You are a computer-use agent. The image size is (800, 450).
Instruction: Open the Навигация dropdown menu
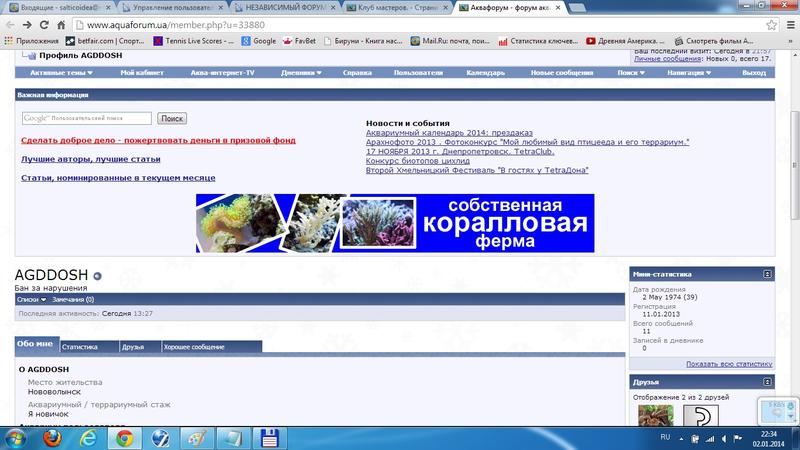(x=689, y=73)
